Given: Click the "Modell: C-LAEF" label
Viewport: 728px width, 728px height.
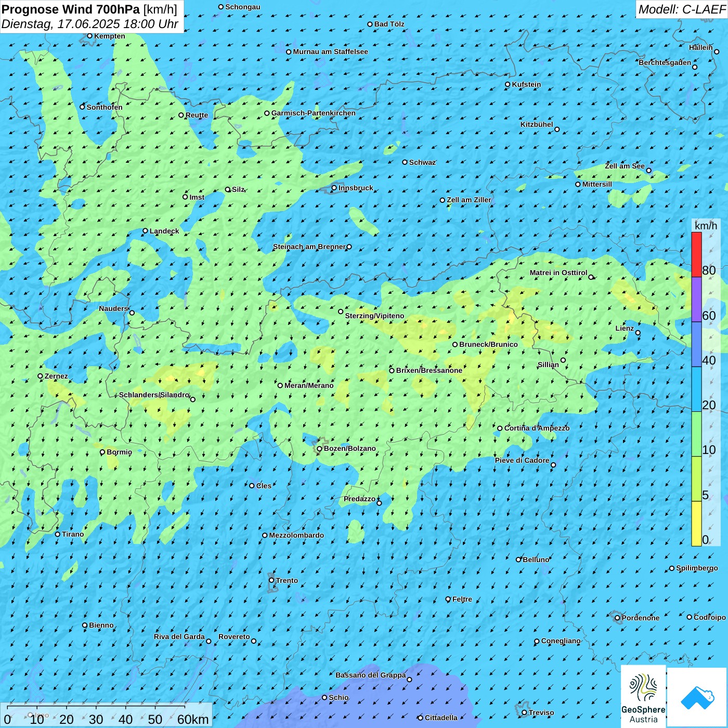Looking at the screenshot, I should click(682, 9).
